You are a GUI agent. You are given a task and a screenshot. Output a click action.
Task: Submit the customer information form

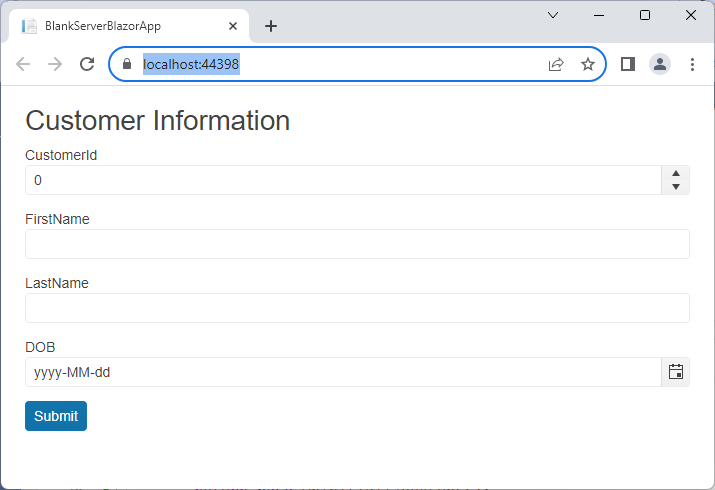[56, 416]
